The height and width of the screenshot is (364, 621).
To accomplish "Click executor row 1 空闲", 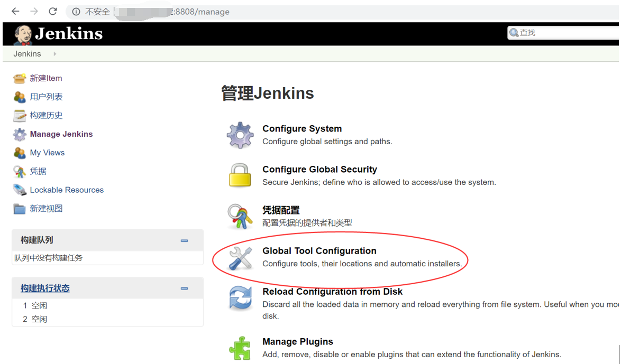I will coord(35,305).
